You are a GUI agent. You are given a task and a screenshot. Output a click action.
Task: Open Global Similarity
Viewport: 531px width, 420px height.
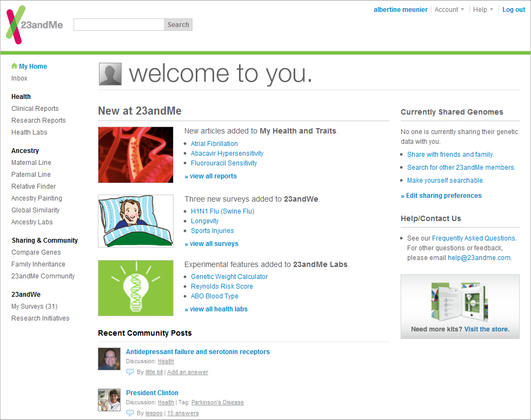click(36, 210)
